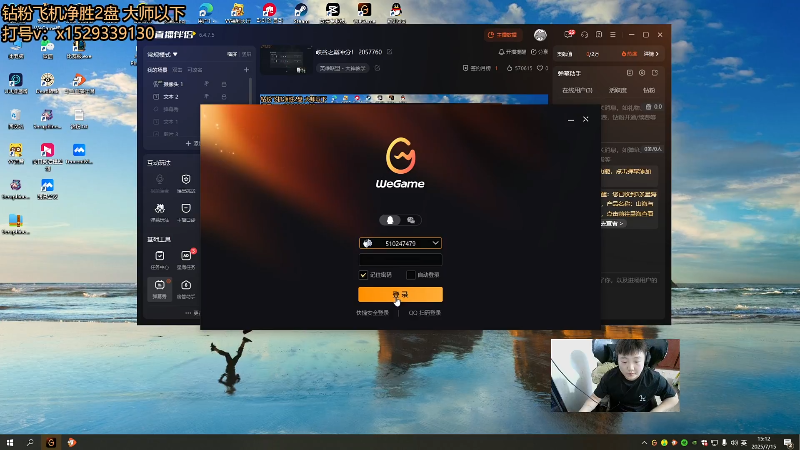The height and width of the screenshot is (450, 800).
Task: Choose QQ scan code login link
Action: pyautogui.click(x=424, y=313)
